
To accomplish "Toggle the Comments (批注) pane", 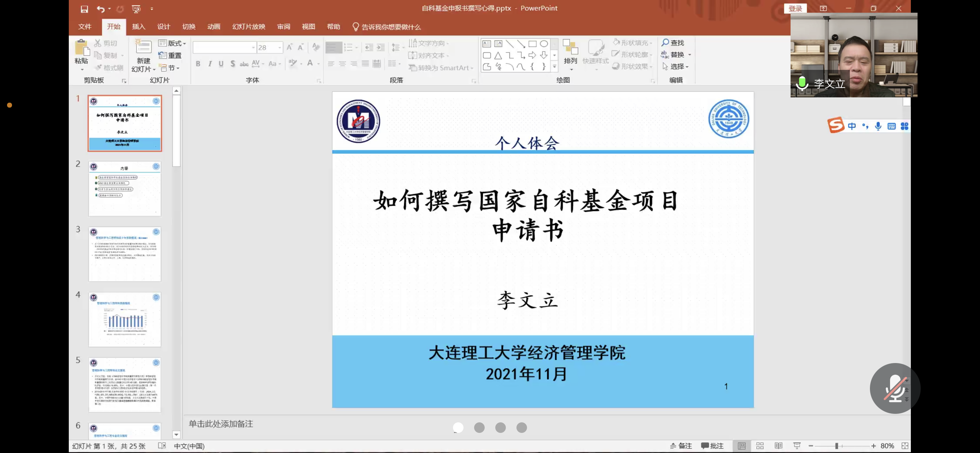I will tap(712, 446).
